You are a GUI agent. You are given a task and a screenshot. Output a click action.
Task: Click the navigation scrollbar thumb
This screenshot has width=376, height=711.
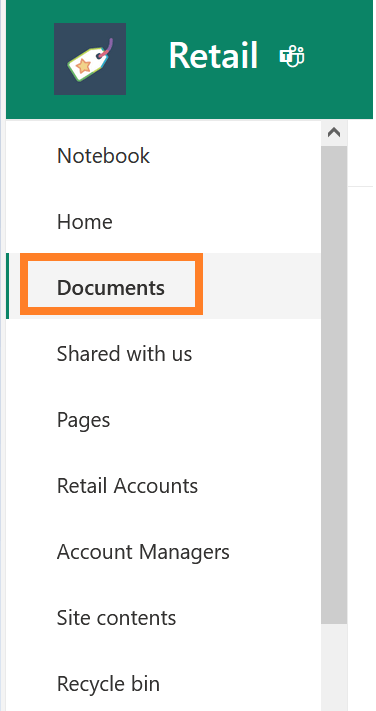pyautogui.click(x=334, y=385)
